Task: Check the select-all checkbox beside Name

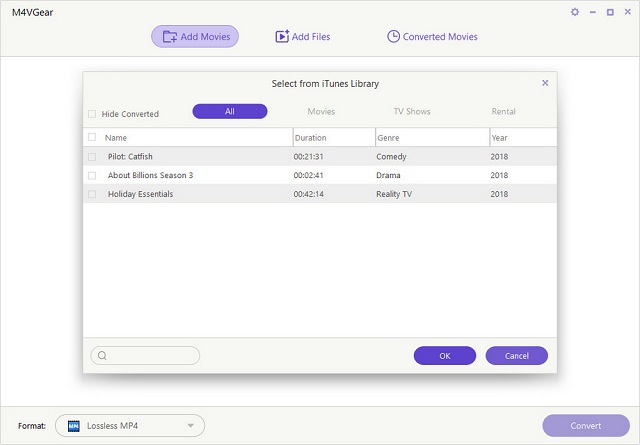Action: coord(92,137)
